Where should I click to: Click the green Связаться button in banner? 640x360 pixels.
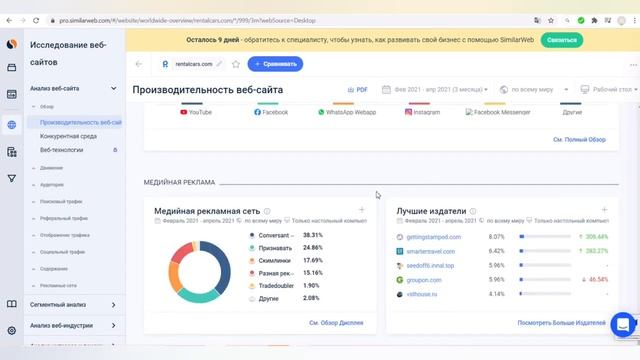[562, 40]
